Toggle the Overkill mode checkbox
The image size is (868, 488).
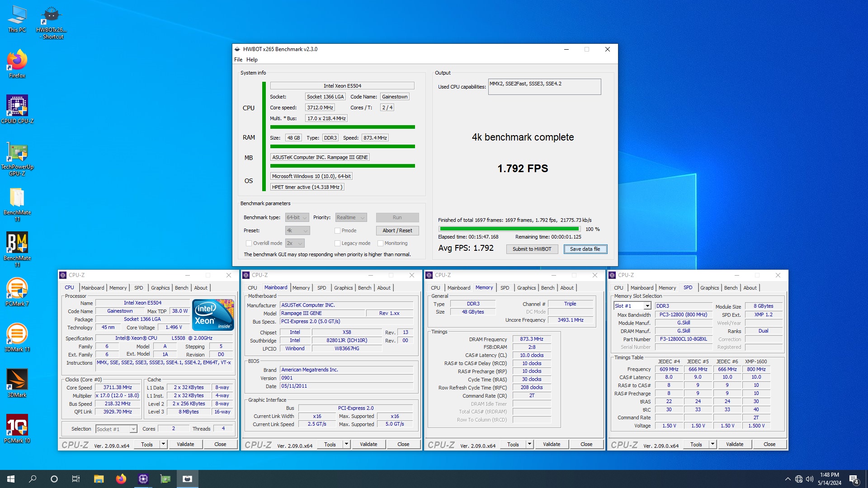[x=249, y=243]
